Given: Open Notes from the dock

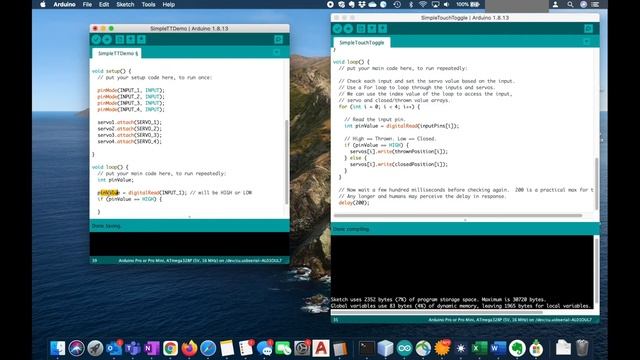Looking at the screenshot, I should point(227,348).
